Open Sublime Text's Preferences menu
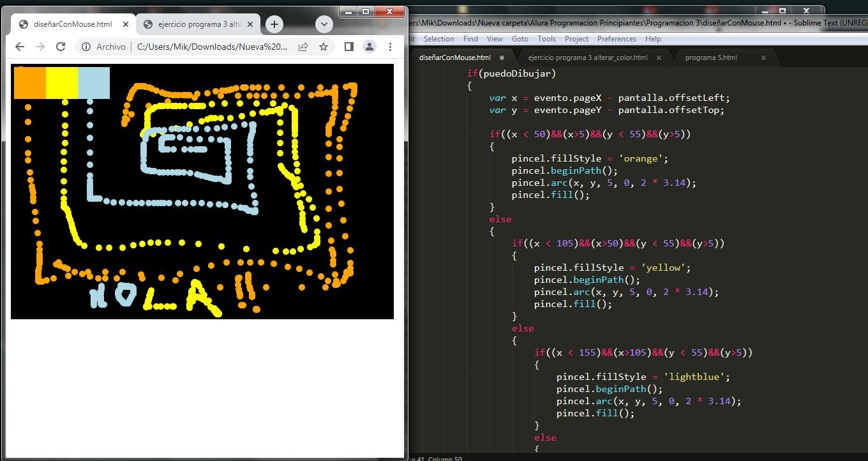Screen dimensions: 868x461 coord(617,39)
